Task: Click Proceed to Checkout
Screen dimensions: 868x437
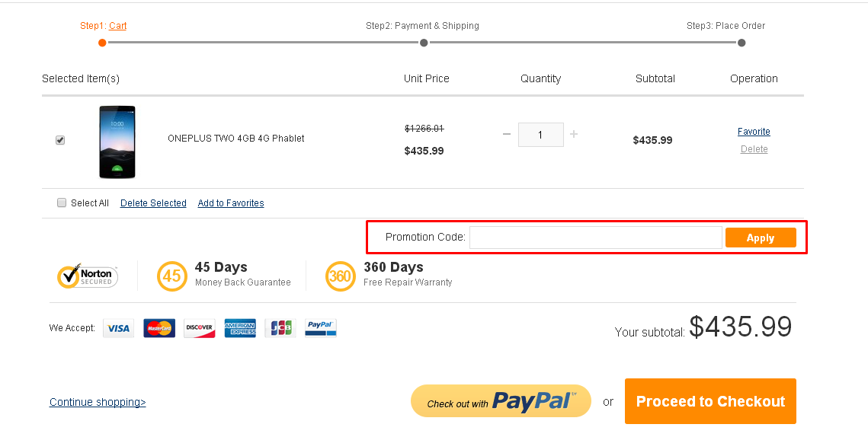Action: (710, 401)
